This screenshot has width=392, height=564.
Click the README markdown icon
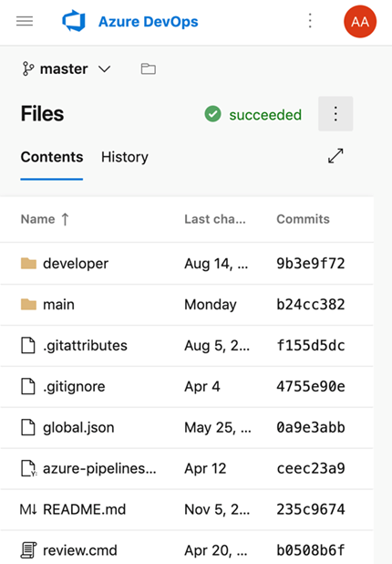[x=28, y=509]
